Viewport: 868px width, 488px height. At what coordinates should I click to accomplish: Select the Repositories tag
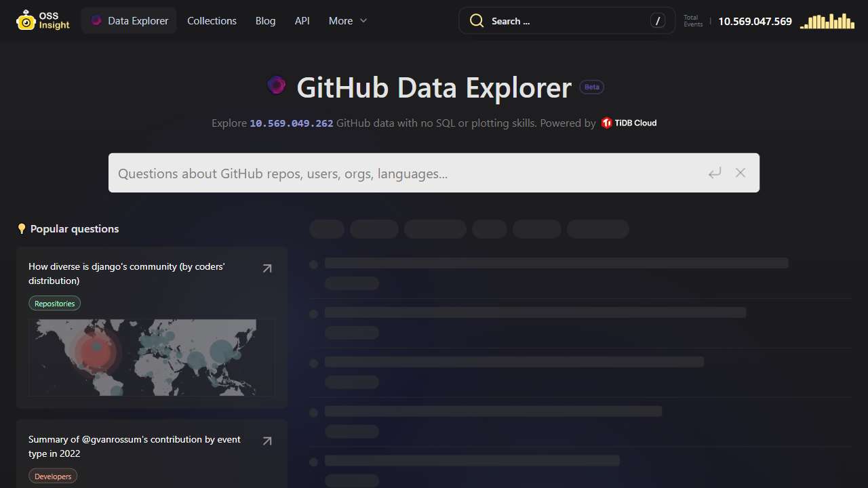pyautogui.click(x=54, y=304)
